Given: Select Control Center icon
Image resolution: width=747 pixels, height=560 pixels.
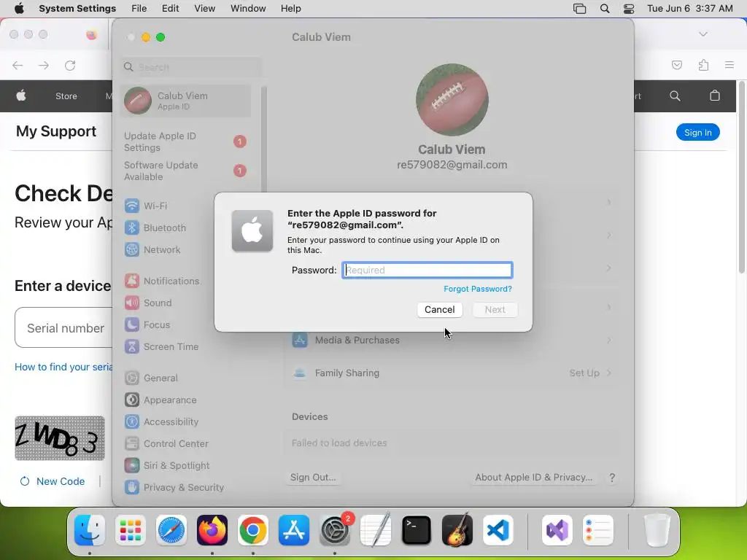Looking at the screenshot, I should [132, 444].
